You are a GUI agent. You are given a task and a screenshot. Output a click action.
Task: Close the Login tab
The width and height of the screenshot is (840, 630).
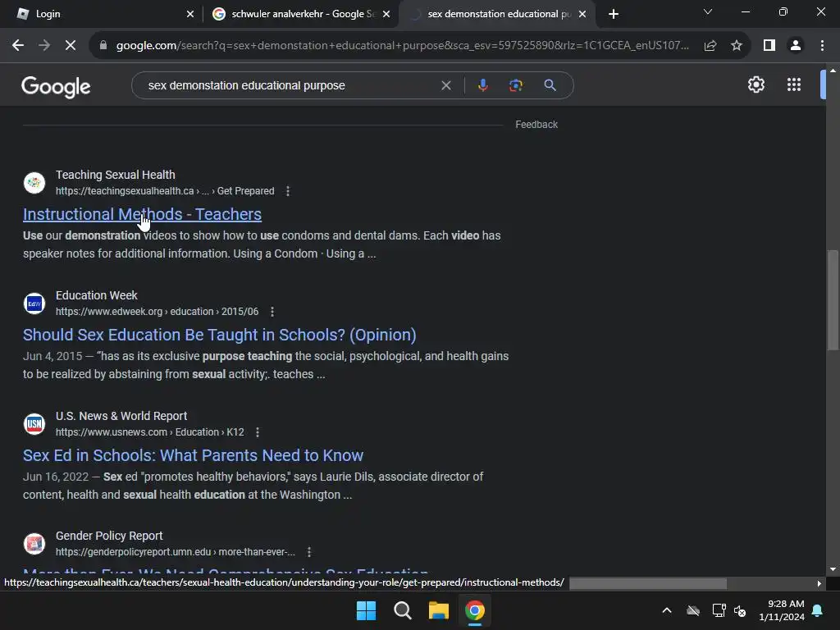point(190,14)
